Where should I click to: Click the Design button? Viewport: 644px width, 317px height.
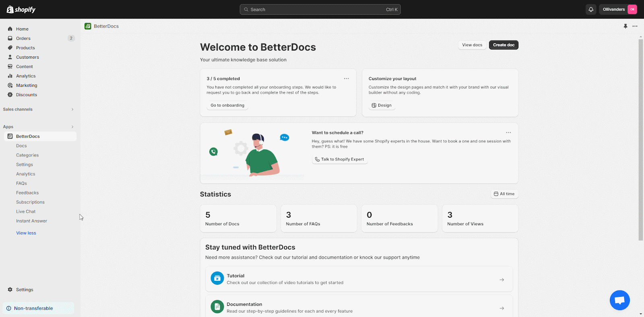tap(382, 105)
